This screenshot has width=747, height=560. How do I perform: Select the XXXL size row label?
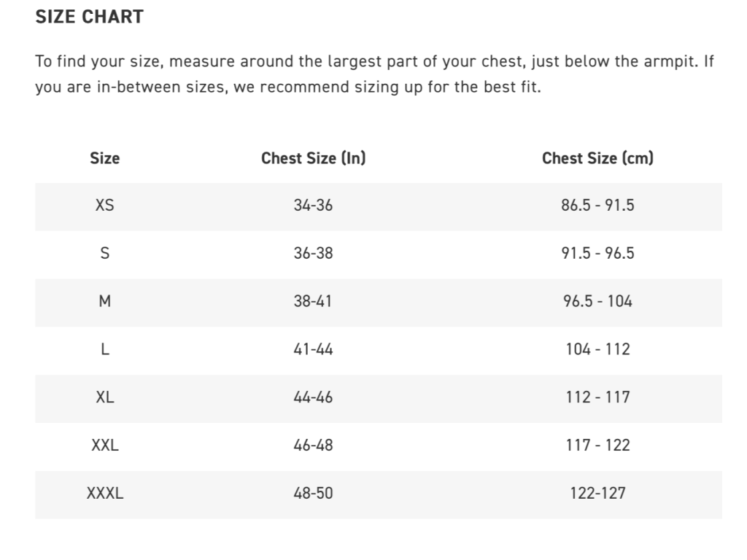tap(104, 493)
